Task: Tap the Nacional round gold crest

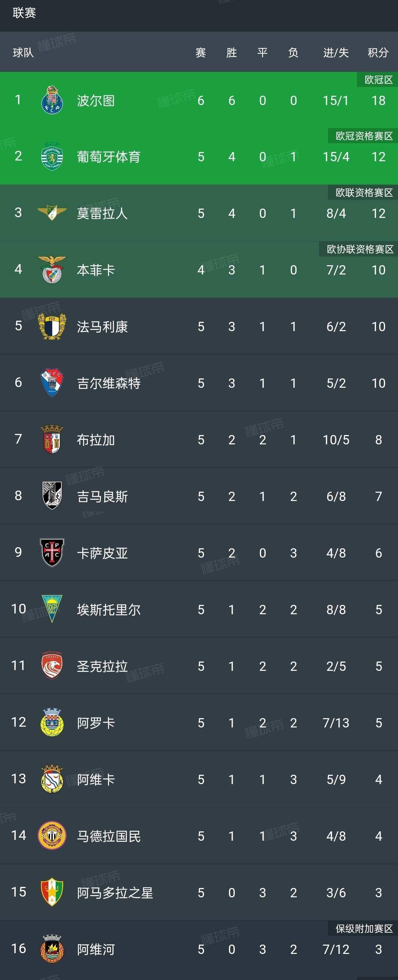Action: (x=52, y=835)
